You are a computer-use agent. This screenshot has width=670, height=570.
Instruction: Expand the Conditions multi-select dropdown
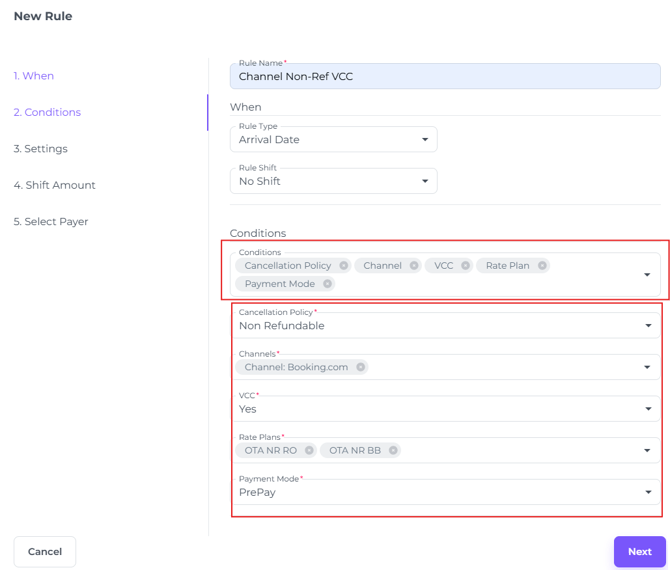(647, 275)
